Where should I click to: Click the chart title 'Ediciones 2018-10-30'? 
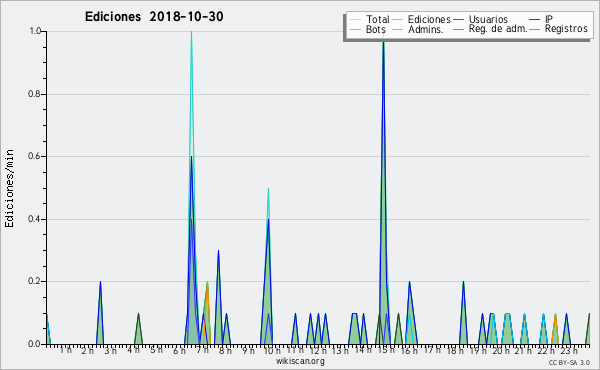(154, 17)
